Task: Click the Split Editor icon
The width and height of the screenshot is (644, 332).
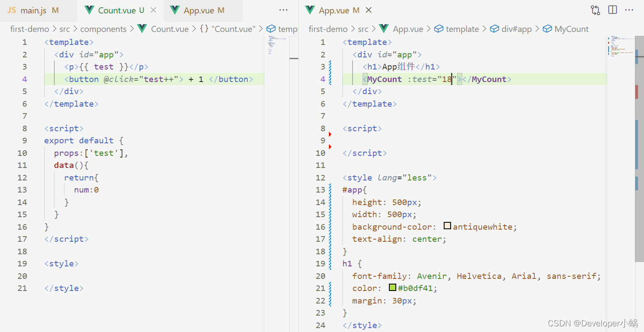Action: pyautogui.click(x=612, y=9)
